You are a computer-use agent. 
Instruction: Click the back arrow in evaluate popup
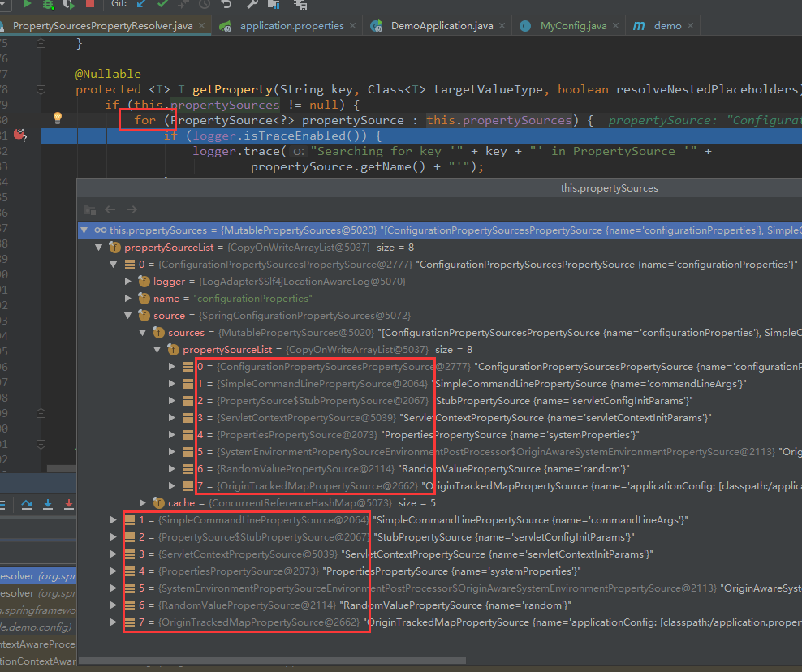pos(110,209)
